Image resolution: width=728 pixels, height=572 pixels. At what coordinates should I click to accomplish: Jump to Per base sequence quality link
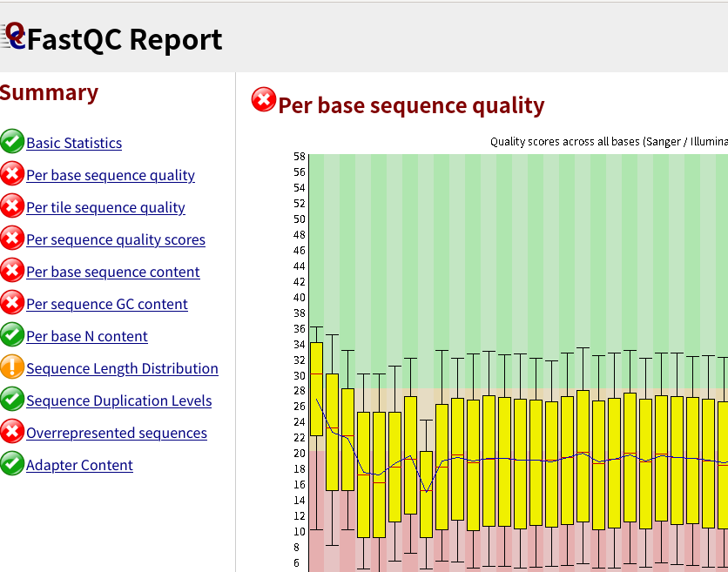coord(111,175)
